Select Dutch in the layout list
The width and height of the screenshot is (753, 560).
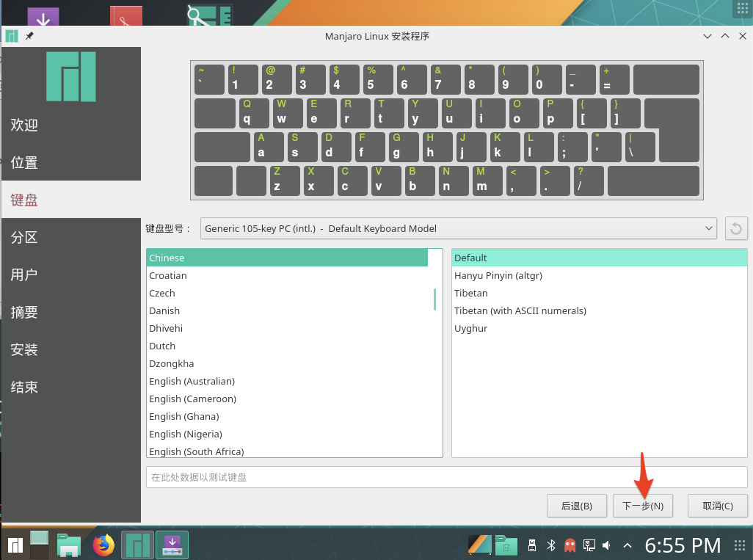tap(287, 346)
